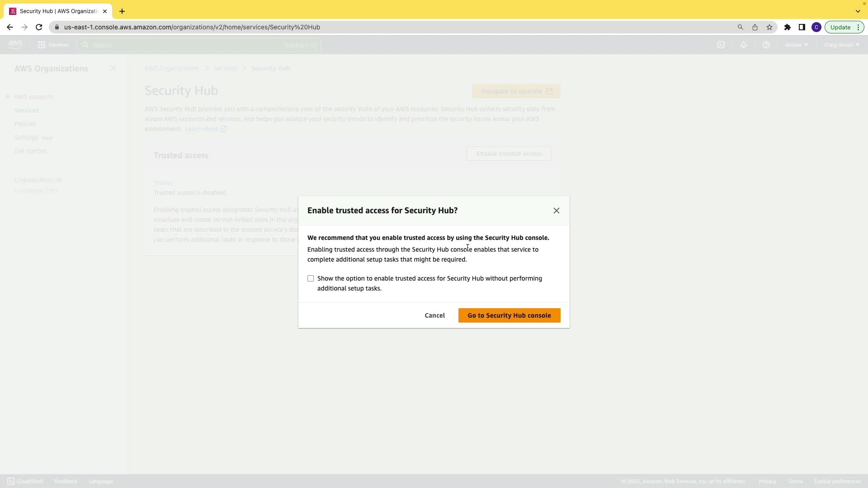Open the Global region dropdown

tap(796, 45)
